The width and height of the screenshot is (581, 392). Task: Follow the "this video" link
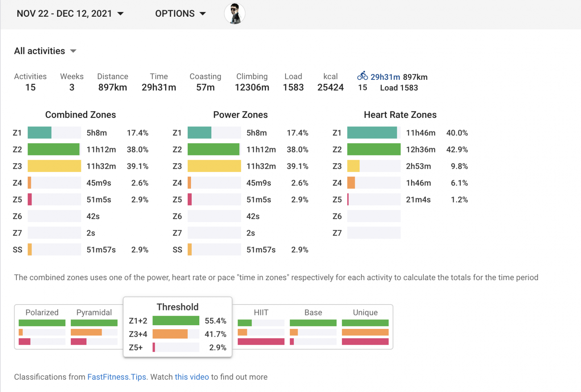(192, 377)
